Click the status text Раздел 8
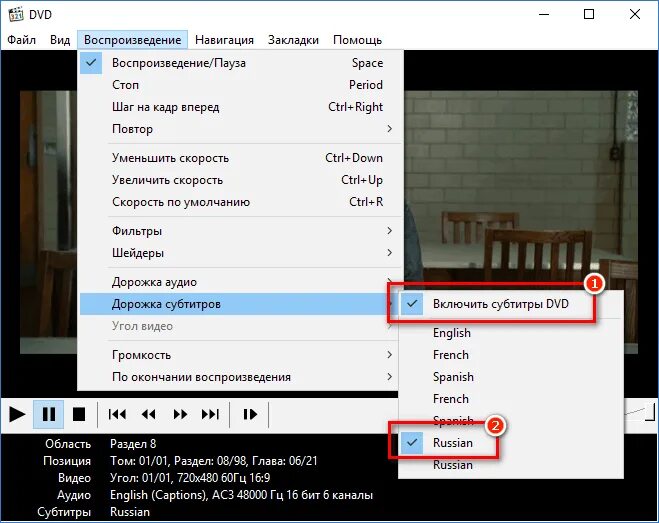This screenshot has width=659, height=523. pyautogui.click(x=133, y=444)
